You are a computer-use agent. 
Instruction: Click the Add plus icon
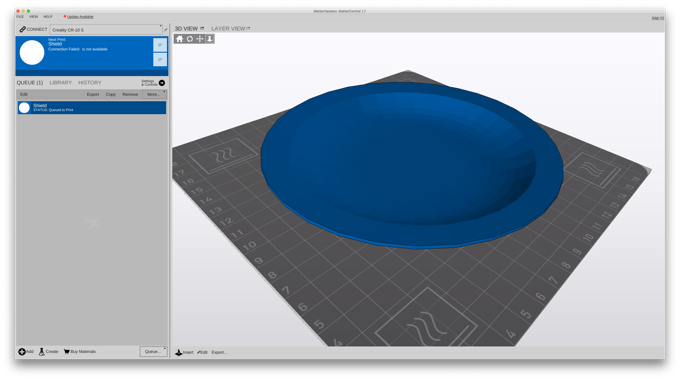tap(22, 352)
